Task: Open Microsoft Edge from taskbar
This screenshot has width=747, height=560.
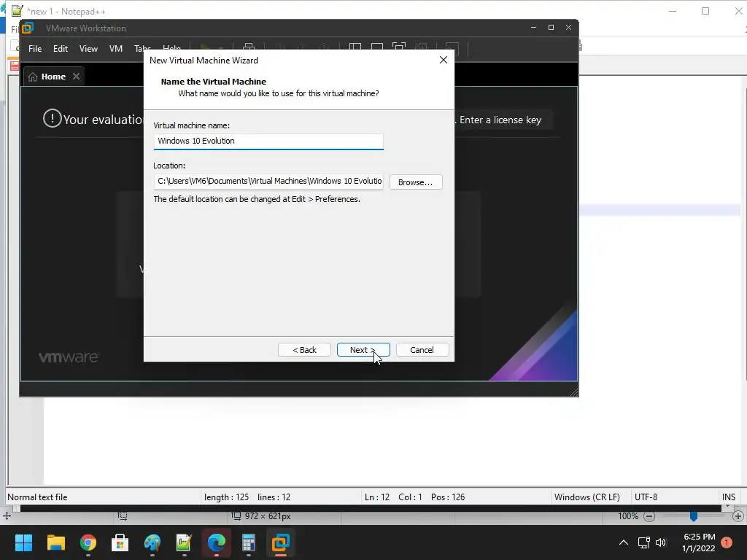Action: click(x=216, y=542)
